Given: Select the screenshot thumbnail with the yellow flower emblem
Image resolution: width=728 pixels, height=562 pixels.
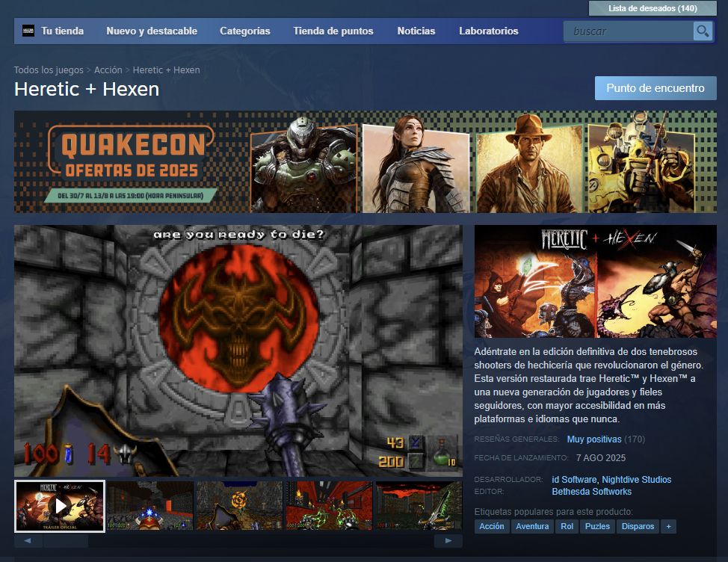Looking at the screenshot, I should (240, 506).
